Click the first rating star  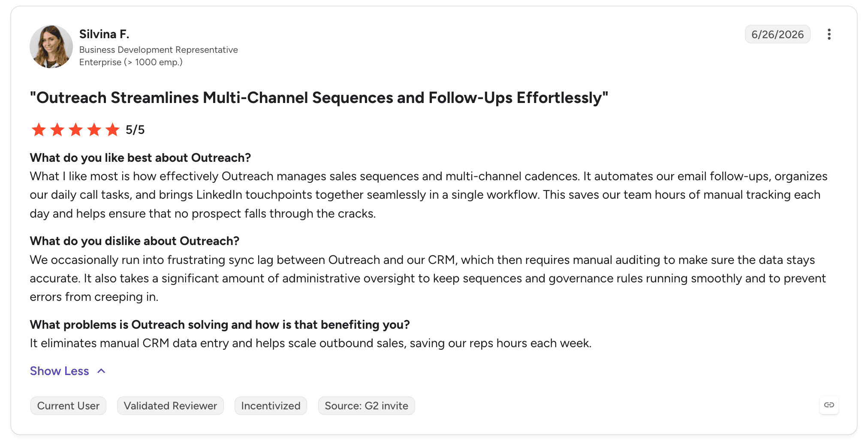39,129
